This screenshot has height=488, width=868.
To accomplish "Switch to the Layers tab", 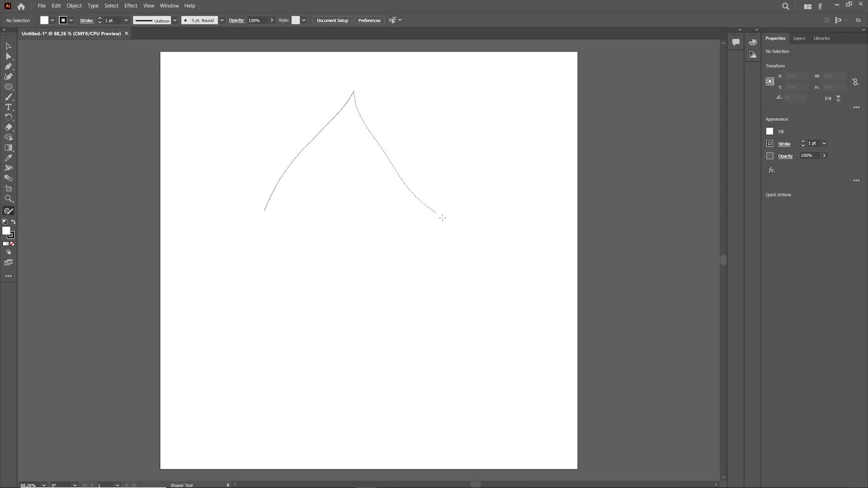I will pos(799,38).
